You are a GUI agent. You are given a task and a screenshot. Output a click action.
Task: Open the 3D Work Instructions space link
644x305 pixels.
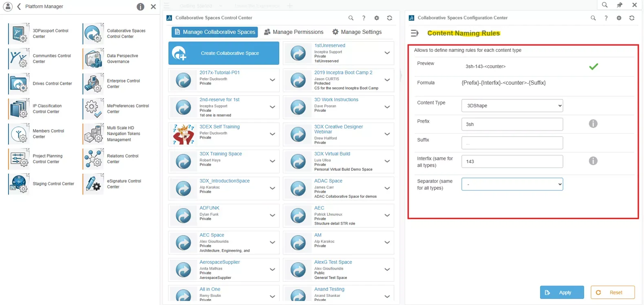point(336,99)
